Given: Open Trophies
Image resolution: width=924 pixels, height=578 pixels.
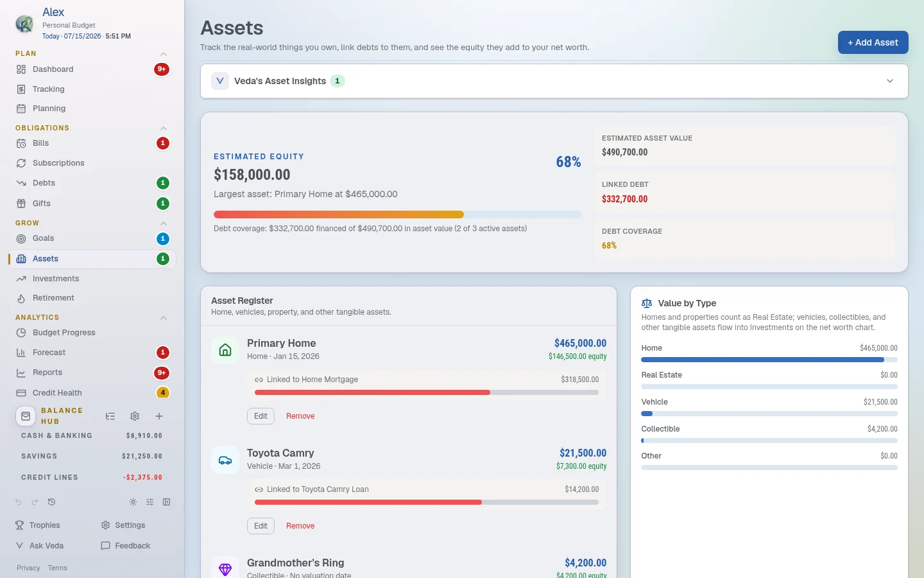Looking at the screenshot, I should point(38,525).
